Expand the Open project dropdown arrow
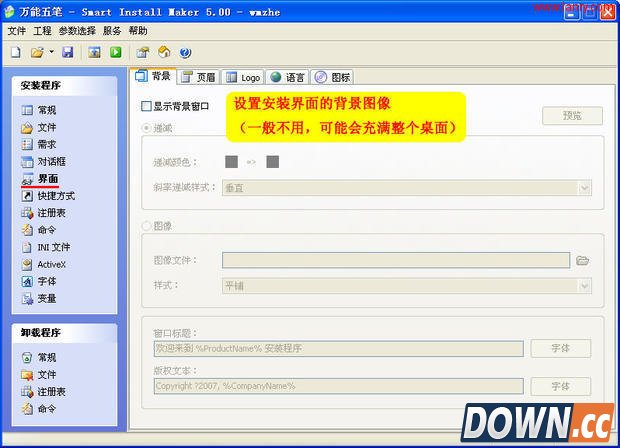Image resolution: width=620 pixels, height=448 pixels. [x=51, y=52]
